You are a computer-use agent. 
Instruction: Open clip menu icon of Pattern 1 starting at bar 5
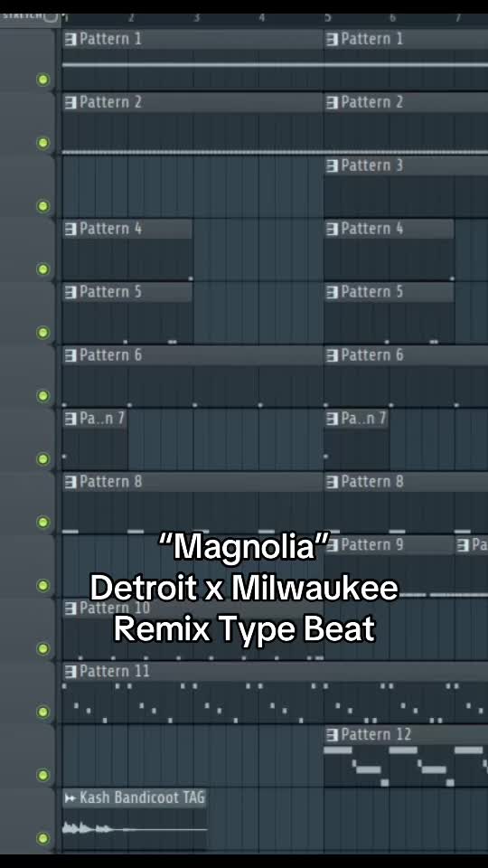(332, 39)
